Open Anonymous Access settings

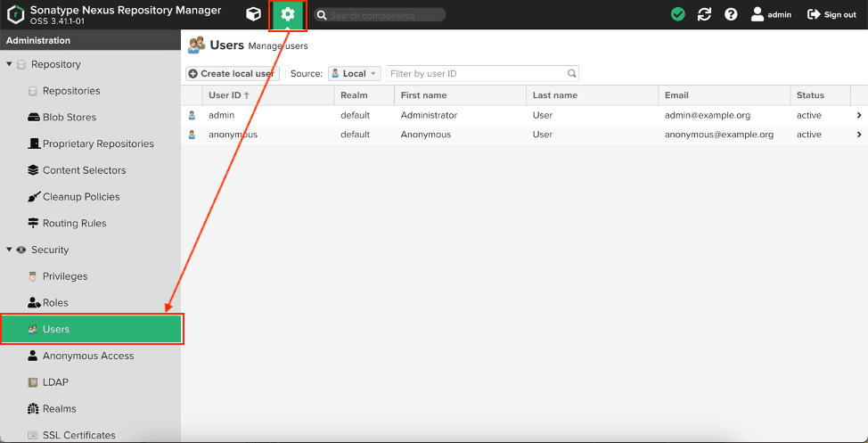pyautogui.click(x=88, y=356)
